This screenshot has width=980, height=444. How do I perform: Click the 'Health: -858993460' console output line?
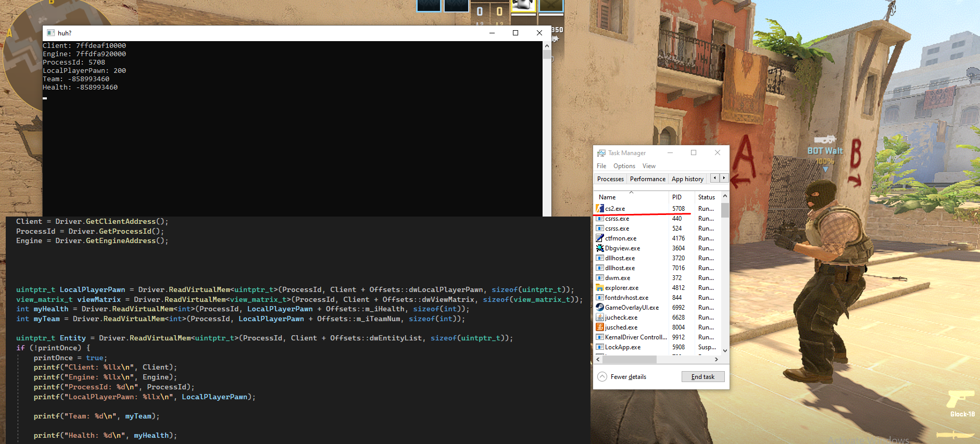80,87
